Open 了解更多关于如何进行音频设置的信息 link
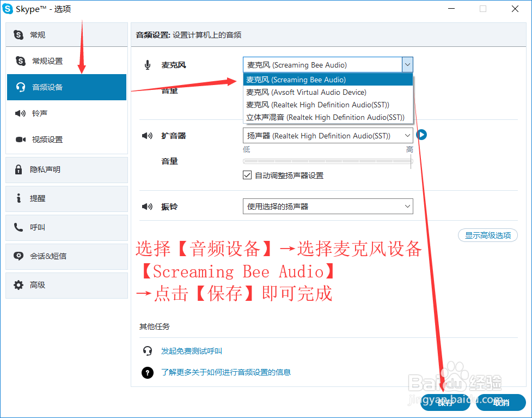Image resolution: width=532 pixels, height=418 pixels. click(226, 372)
